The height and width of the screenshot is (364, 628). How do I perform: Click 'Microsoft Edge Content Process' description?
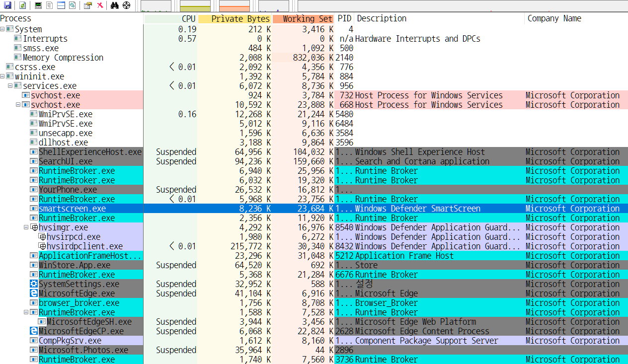pyautogui.click(x=422, y=331)
